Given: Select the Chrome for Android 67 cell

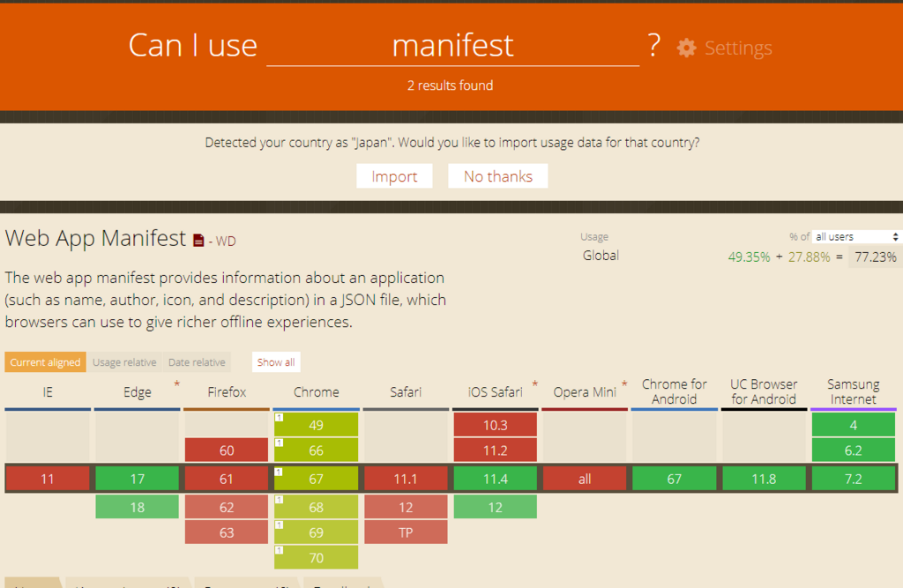Looking at the screenshot, I should (x=675, y=479).
